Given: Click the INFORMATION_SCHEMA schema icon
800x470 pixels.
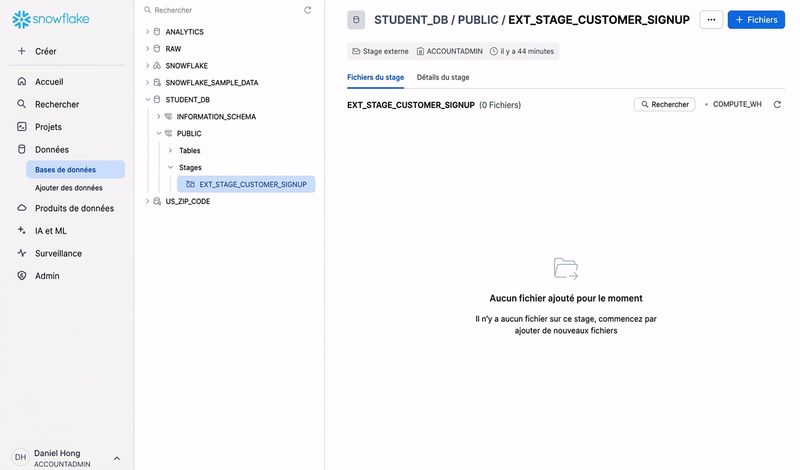Looking at the screenshot, I should (168, 116).
